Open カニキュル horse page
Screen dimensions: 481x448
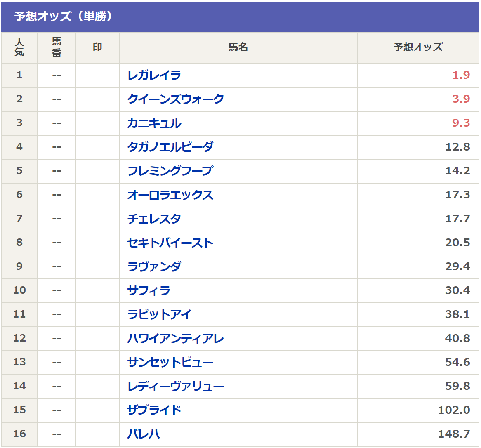pyautogui.click(x=154, y=123)
